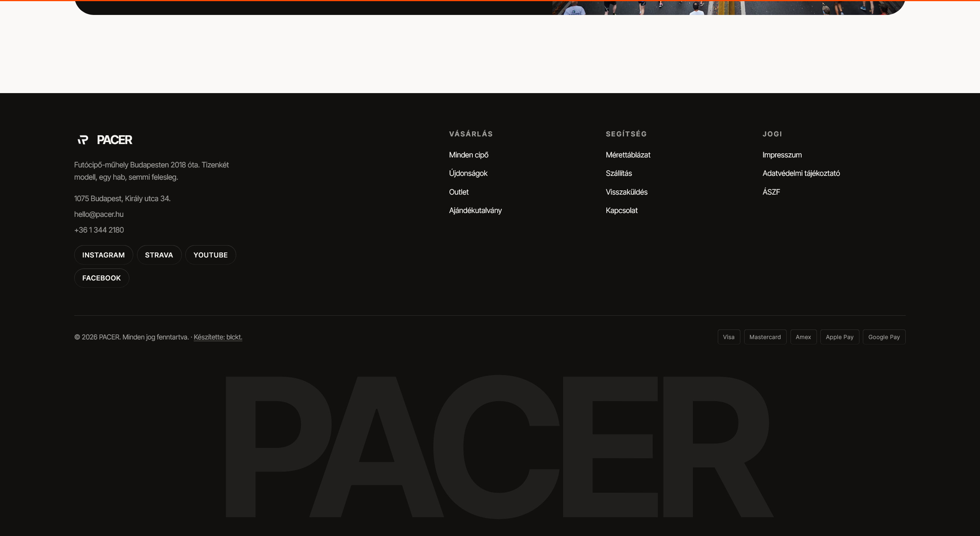Follow the Készítette: blckt. credit link

coord(218,337)
